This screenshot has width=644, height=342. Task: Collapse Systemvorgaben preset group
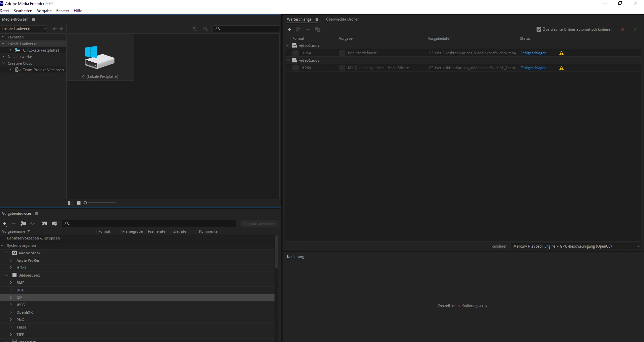tap(3, 246)
